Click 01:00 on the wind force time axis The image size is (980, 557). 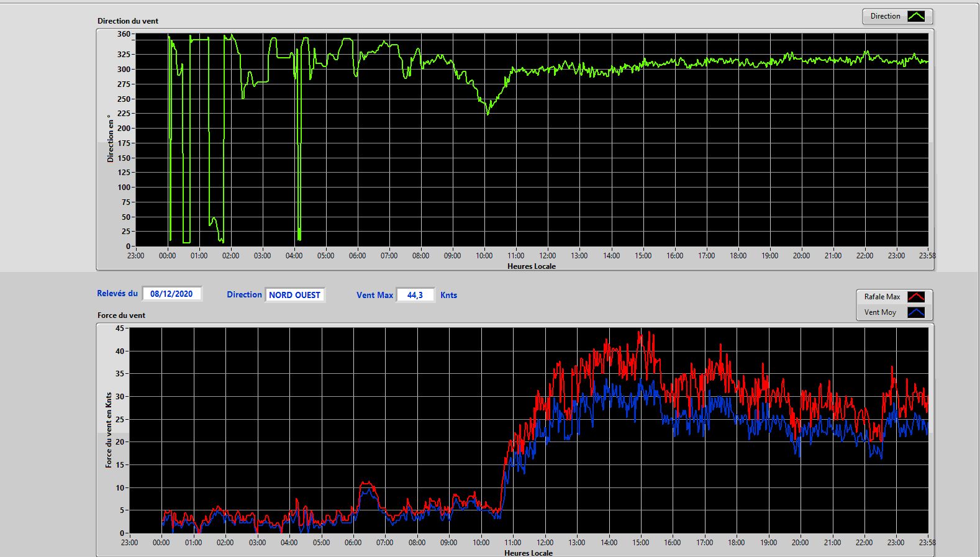(x=193, y=543)
